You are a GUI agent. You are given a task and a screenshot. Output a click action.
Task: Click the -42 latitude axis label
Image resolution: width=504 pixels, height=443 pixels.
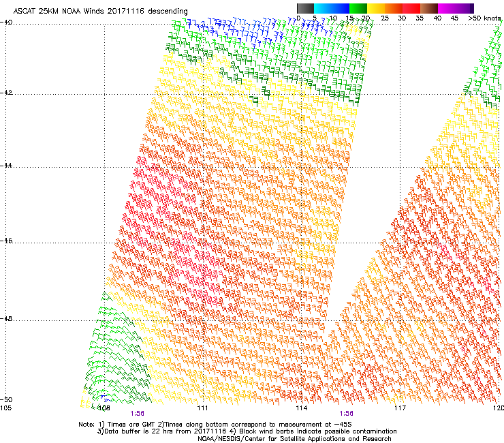click(x=6, y=93)
